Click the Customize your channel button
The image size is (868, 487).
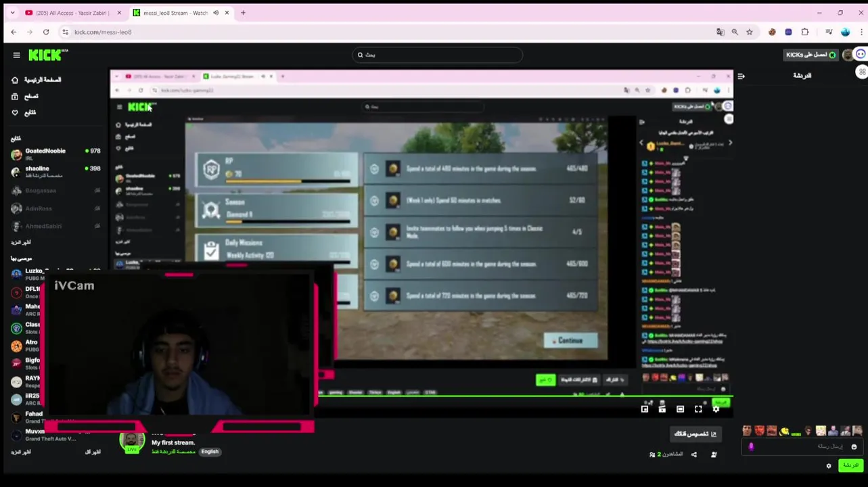pyautogui.click(x=695, y=434)
